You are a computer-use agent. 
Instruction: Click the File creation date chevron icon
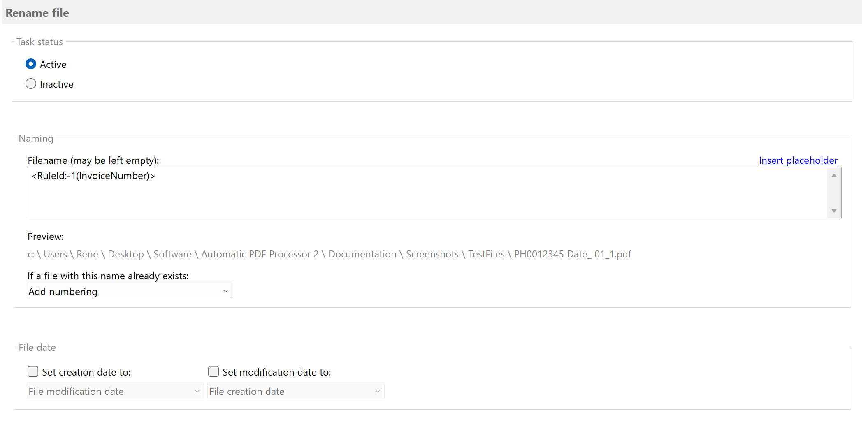tap(377, 391)
